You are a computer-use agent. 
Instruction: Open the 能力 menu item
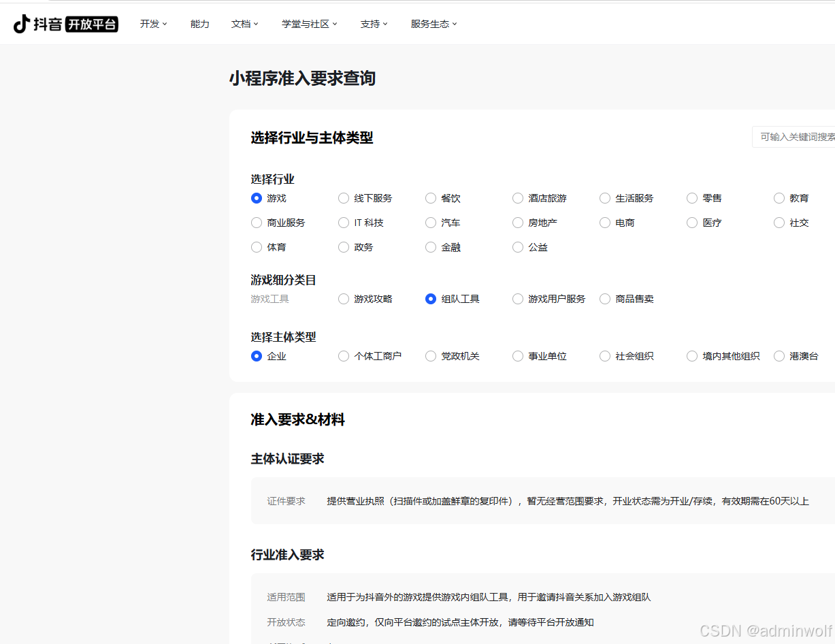[200, 24]
